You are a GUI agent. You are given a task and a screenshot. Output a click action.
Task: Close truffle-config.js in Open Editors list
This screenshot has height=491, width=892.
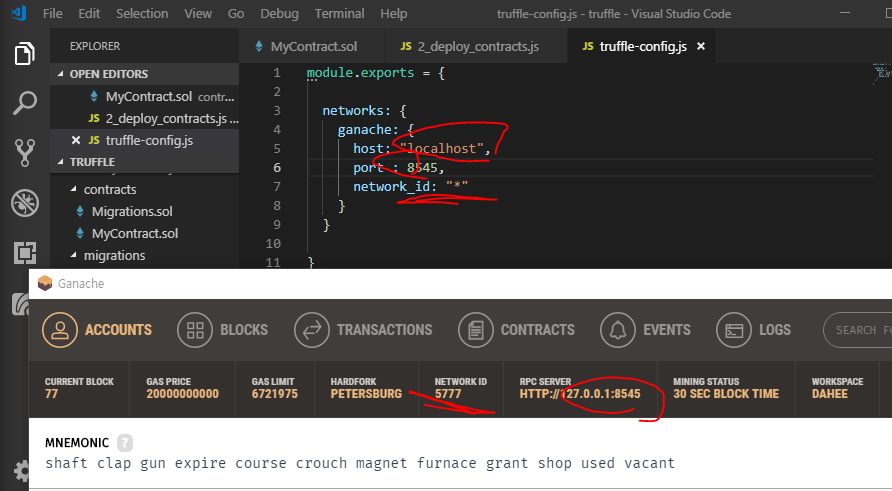76,140
